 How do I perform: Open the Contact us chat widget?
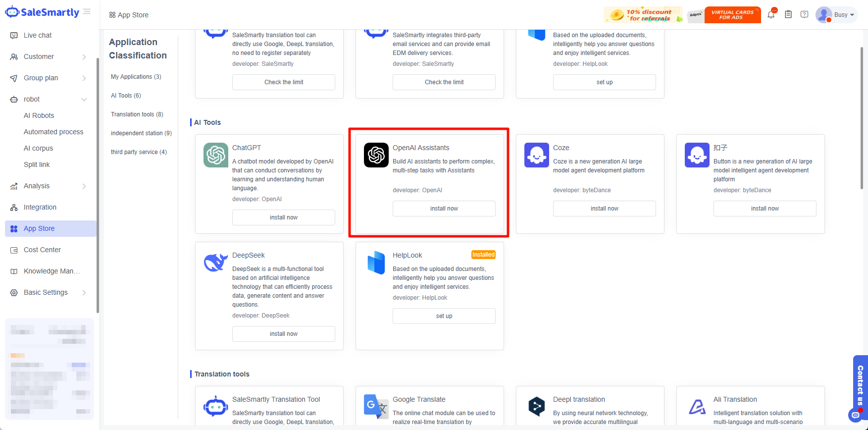[x=860, y=389]
